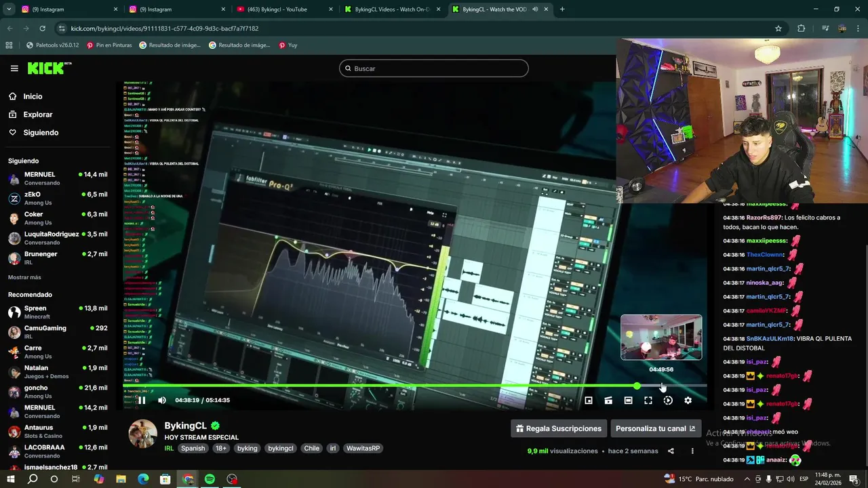Open the Coker channel in Siguiendo
The height and width of the screenshot is (488, 868).
click(58, 218)
